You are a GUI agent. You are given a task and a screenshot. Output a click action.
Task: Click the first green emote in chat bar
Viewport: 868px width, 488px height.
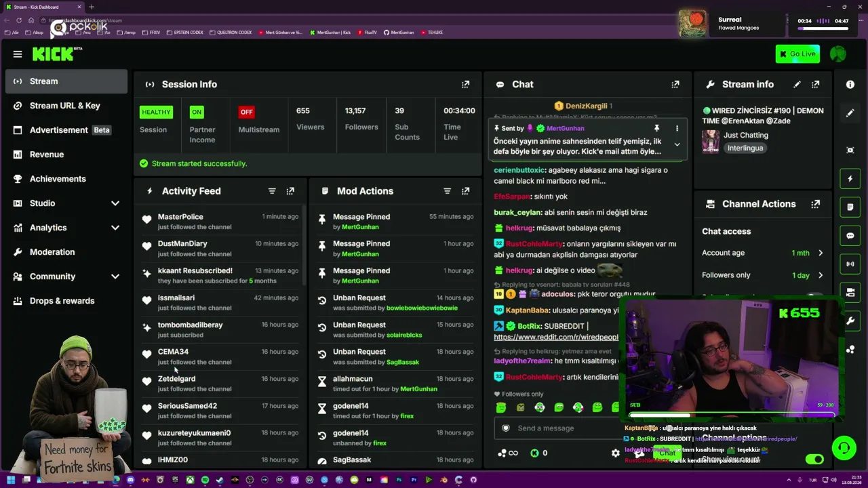pos(501,407)
